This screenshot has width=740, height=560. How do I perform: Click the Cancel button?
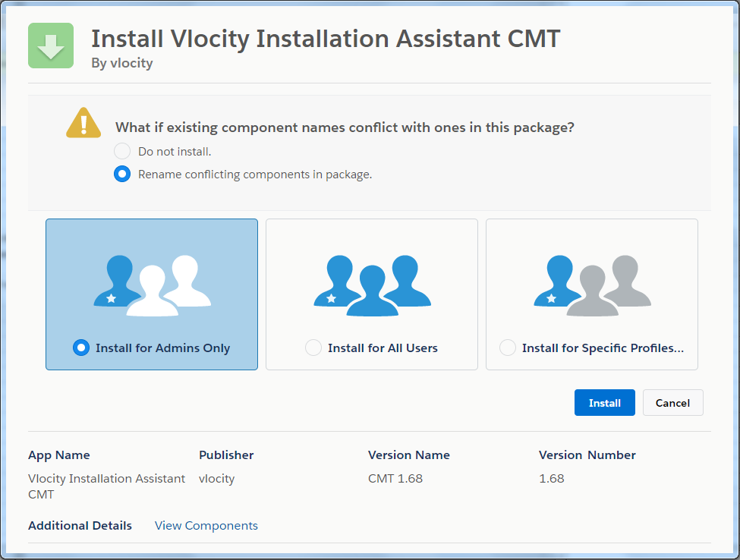(x=673, y=403)
